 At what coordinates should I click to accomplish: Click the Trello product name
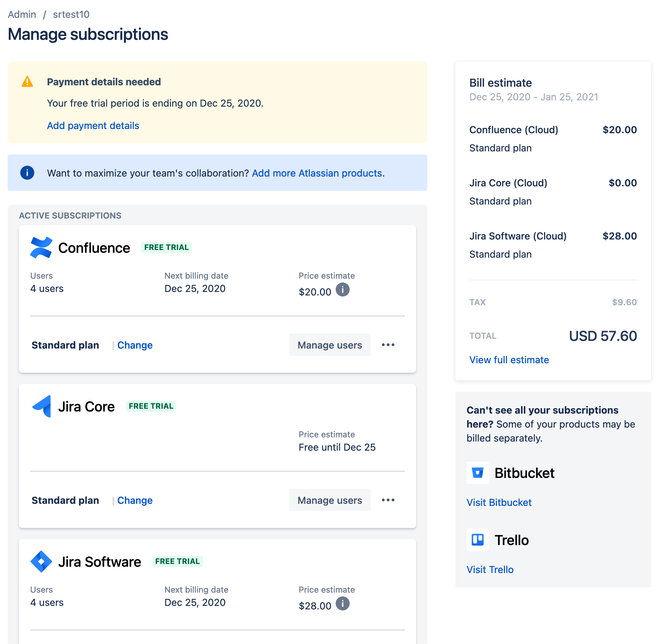point(512,540)
